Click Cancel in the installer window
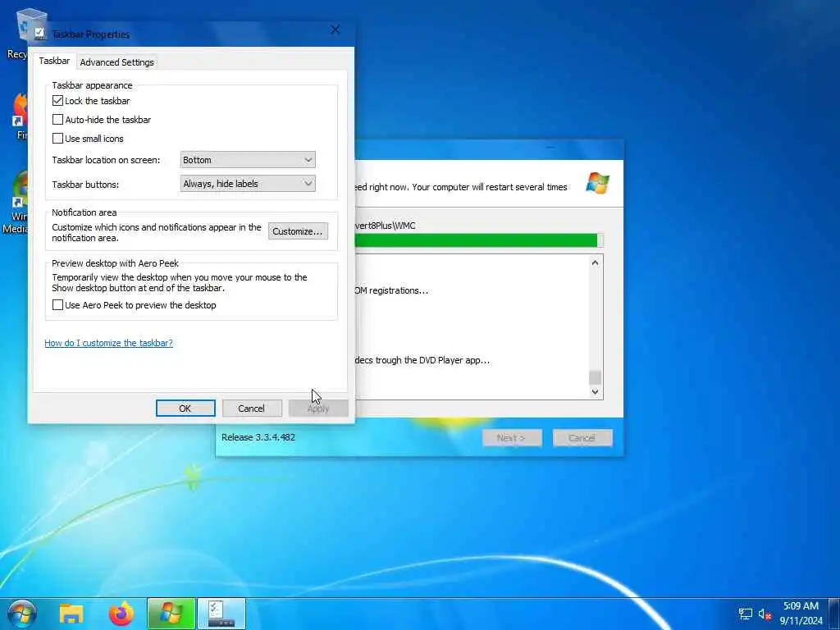The width and height of the screenshot is (840, 630). click(582, 438)
